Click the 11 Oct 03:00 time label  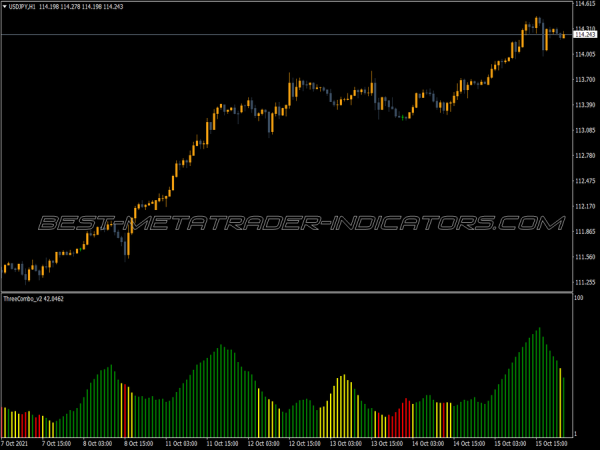pyautogui.click(x=182, y=442)
